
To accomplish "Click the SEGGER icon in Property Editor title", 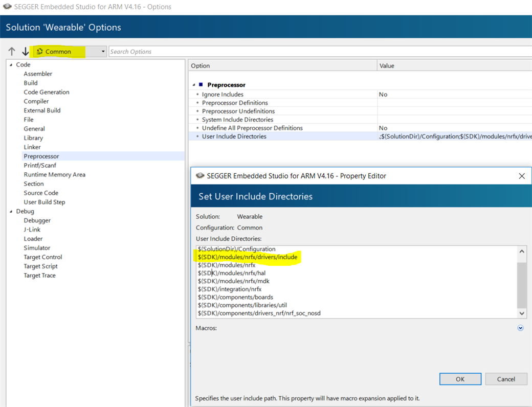I will click(200, 176).
